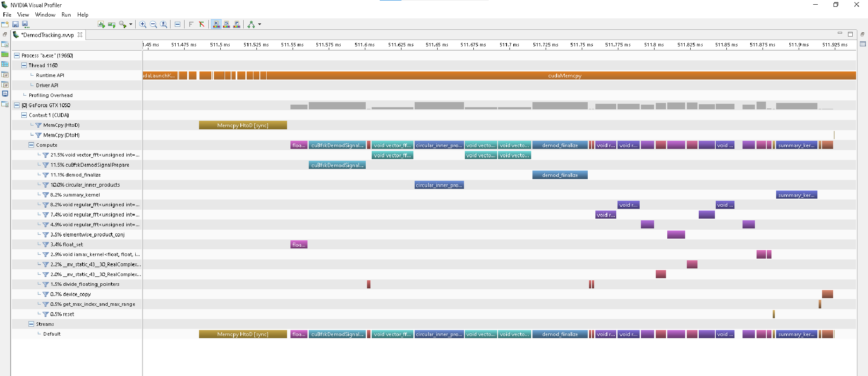Open the dependency tree dropdown arrow

[260, 24]
